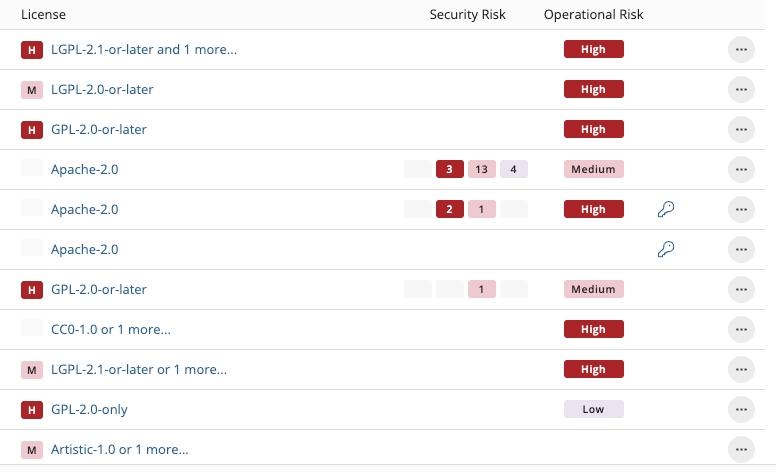Expand actions menu for LGPL-2.1-or-later or 1 more row

tap(741, 369)
